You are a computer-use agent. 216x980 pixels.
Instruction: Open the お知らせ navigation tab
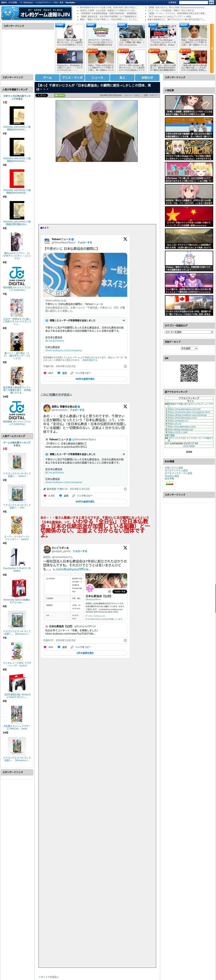147,77
